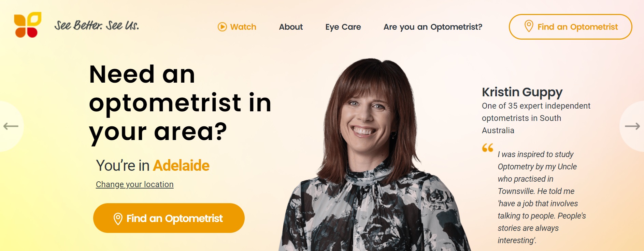Click the Need an optometrist in your area heading
The width and height of the screenshot is (644, 251).
coord(180,103)
